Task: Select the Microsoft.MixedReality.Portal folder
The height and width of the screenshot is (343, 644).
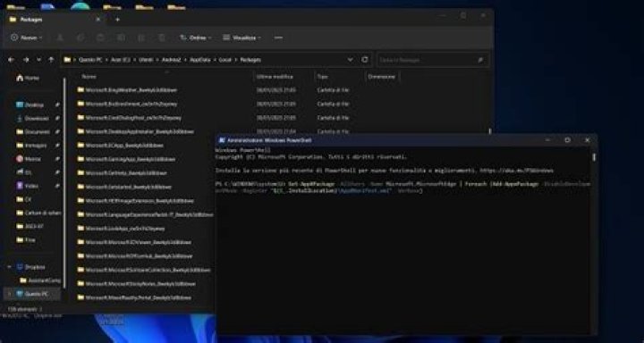Action: click(134, 297)
